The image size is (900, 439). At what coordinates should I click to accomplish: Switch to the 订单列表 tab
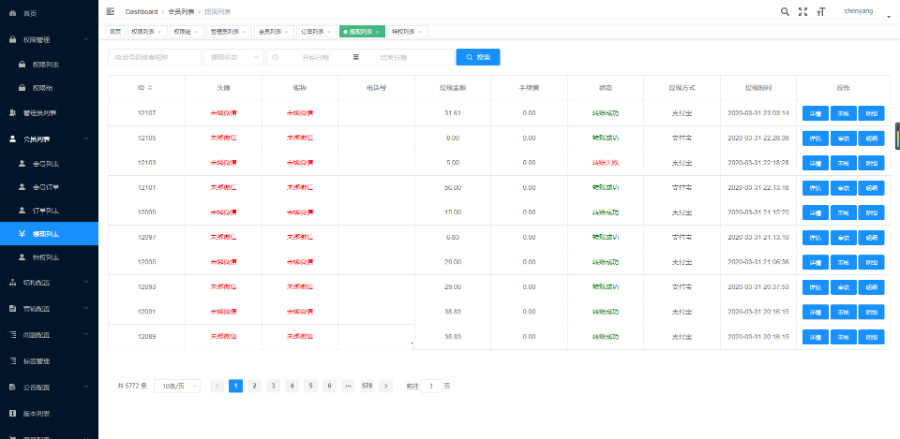click(313, 32)
